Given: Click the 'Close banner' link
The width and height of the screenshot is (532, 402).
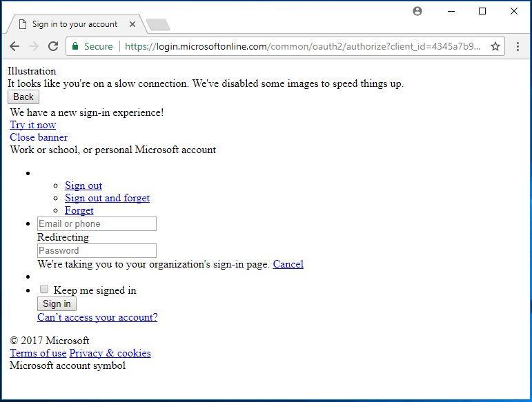Looking at the screenshot, I should coord(39,137).
